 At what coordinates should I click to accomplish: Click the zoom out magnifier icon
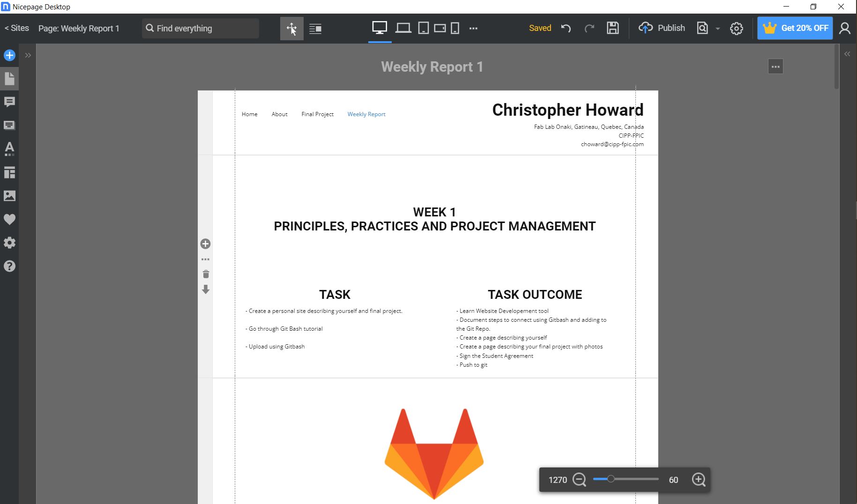click(580, 480)
